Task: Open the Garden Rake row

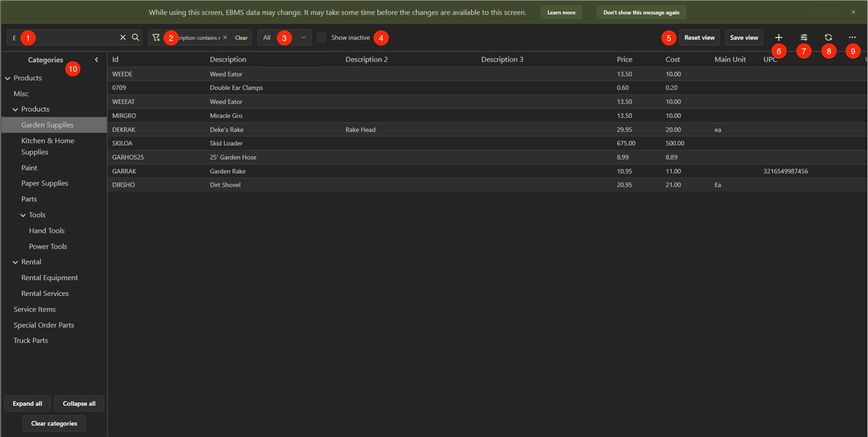Action: (x=227, y=171)
